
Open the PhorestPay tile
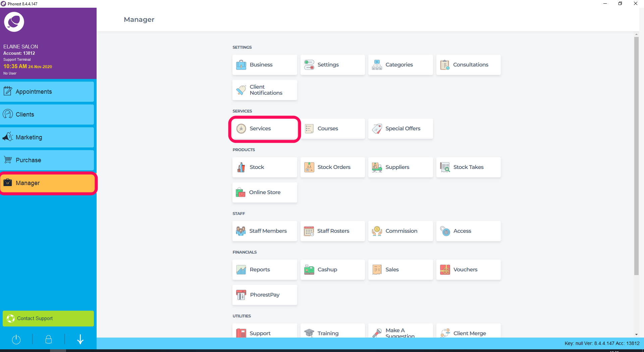coord(265,295)
